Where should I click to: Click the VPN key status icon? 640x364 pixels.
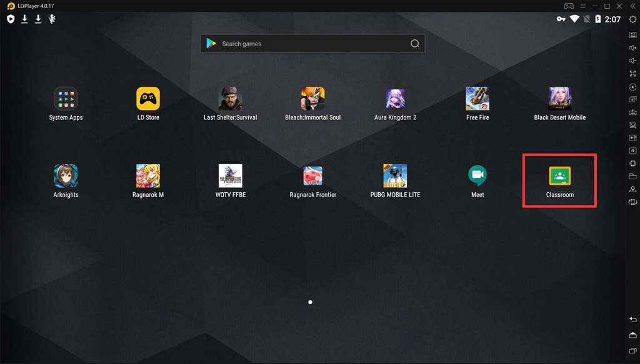coord(561,19)
